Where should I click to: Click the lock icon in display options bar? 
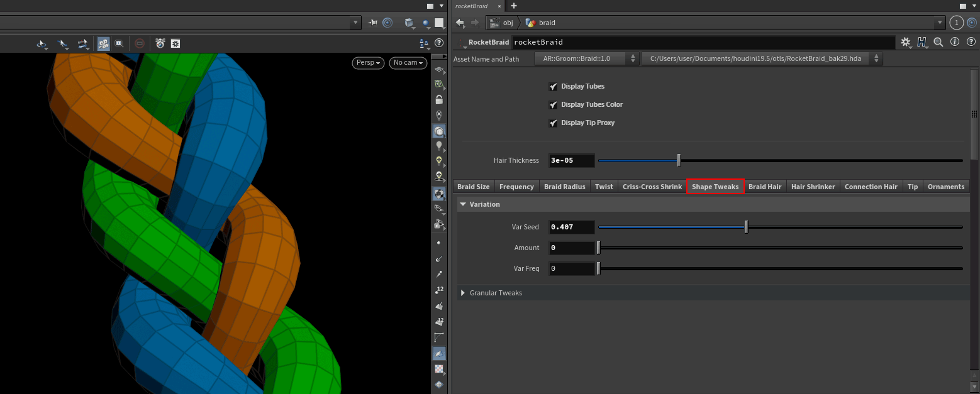click(439, 99)
